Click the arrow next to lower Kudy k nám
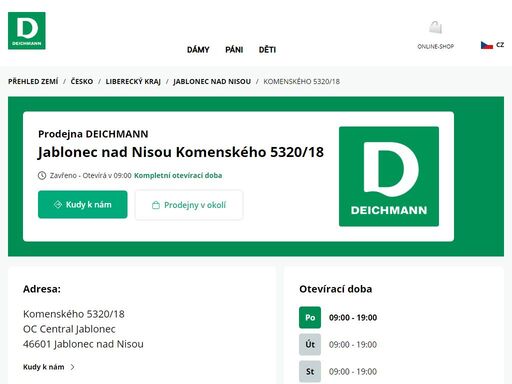 click(x=73, y=367)
